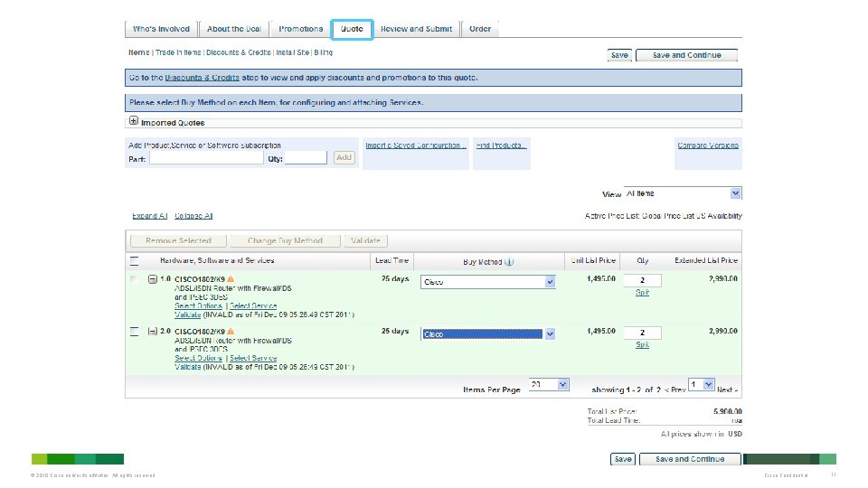Open Import a Saved Configuration link

coord(416,145)
